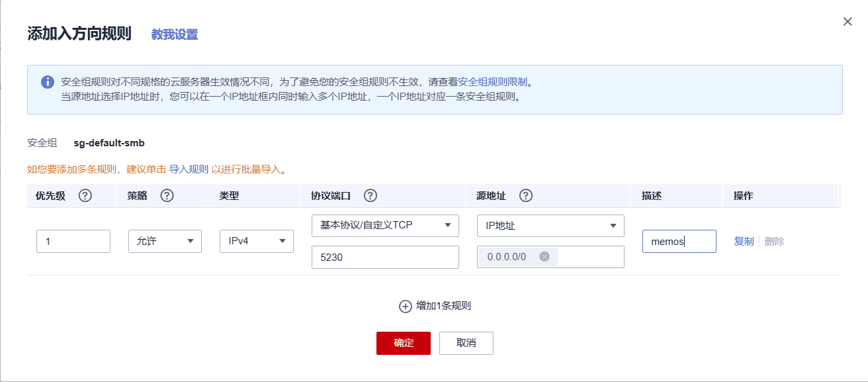
Task: Click the port input showing 5230
Action: [385, 257]
